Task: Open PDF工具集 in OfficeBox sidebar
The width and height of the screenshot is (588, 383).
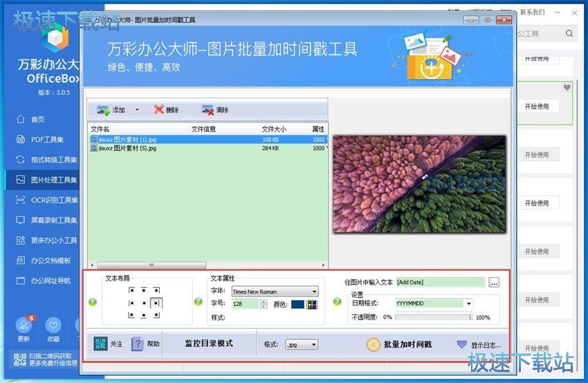Action: click(x=40, y=140)
